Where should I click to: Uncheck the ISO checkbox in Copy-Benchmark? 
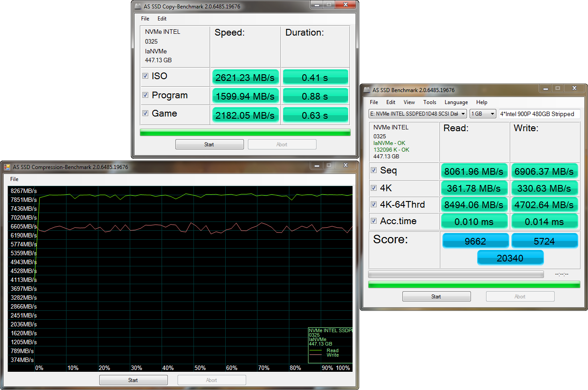coord(145,76)
